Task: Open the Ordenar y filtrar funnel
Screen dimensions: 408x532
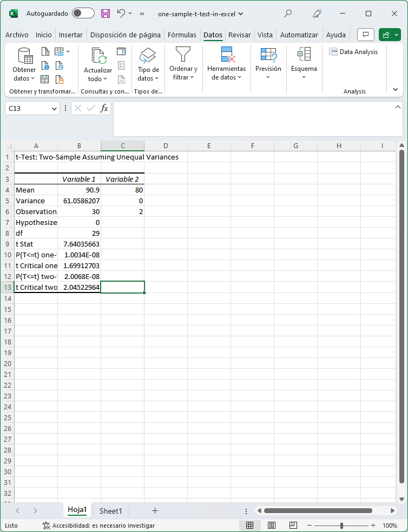Action: coord(183,55)
